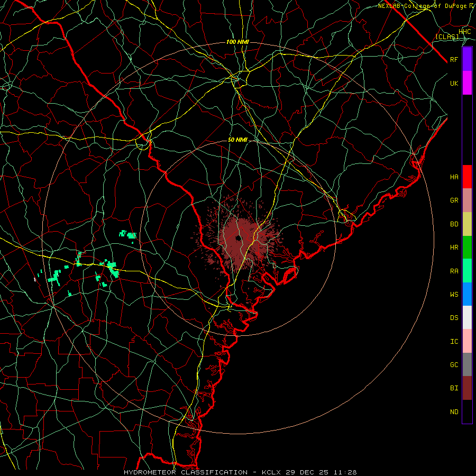Click the BD legend label
This screenshot has height=476, width=476.
pyautogui.click(x=454, y=224)
